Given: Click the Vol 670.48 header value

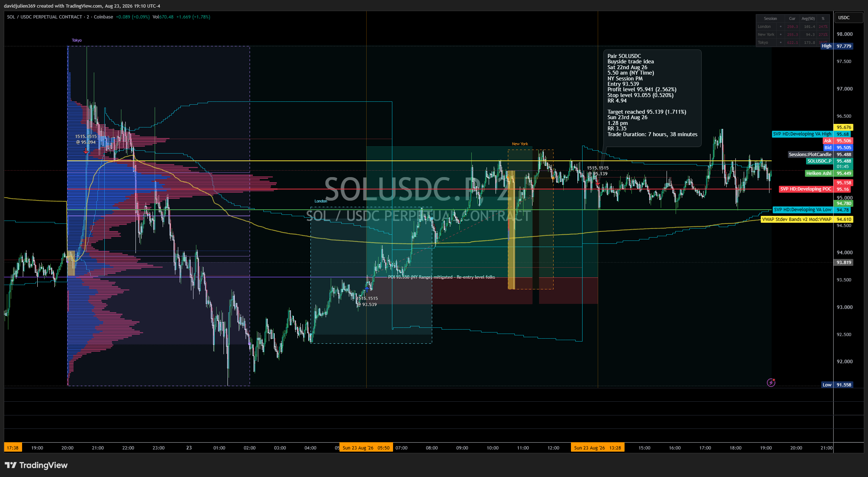Looking at the screenshot, I should click(x=163, y=17).
